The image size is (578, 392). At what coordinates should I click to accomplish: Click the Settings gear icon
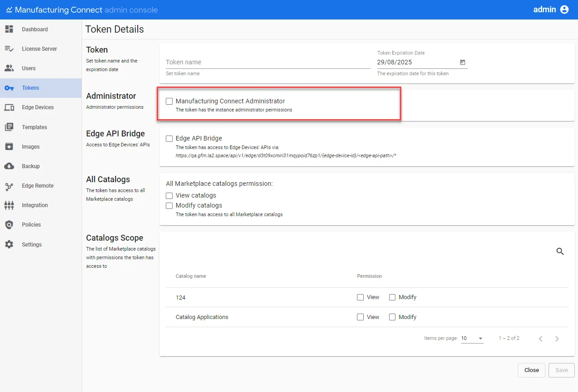click(9, 244)
